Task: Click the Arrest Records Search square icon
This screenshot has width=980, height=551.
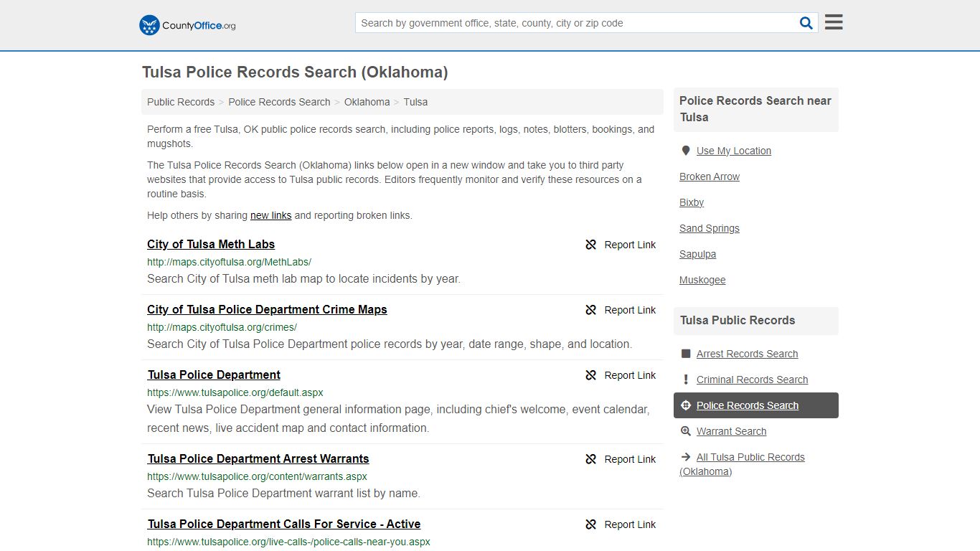Action: click(x=685, y=354)
